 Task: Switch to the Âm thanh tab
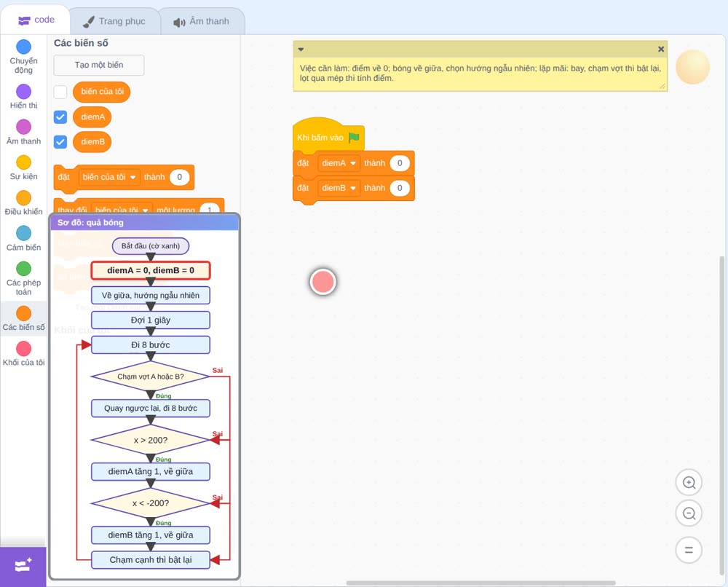coord(202,21)
